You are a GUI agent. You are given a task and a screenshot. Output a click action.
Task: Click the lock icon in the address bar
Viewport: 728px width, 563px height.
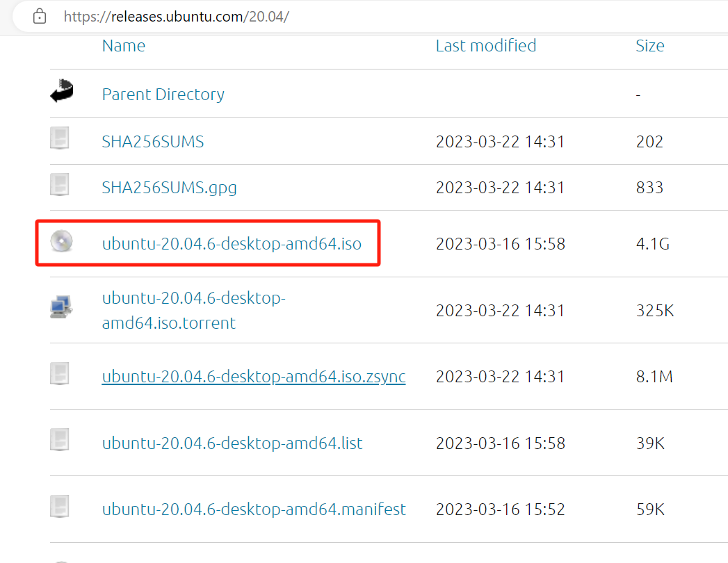40,16
